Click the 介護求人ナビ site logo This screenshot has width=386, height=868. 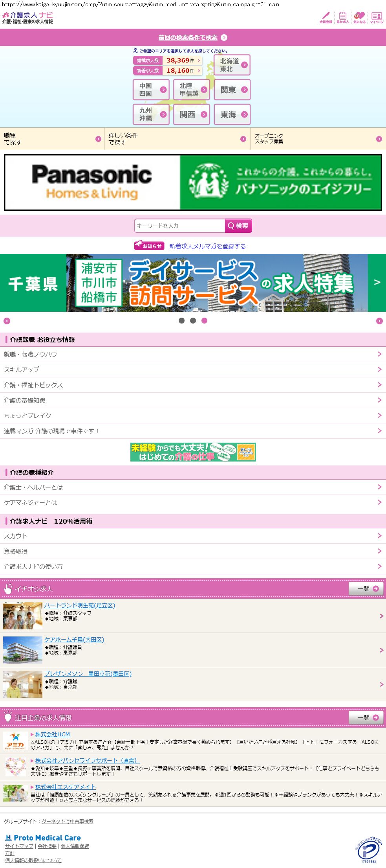[27, 18]
